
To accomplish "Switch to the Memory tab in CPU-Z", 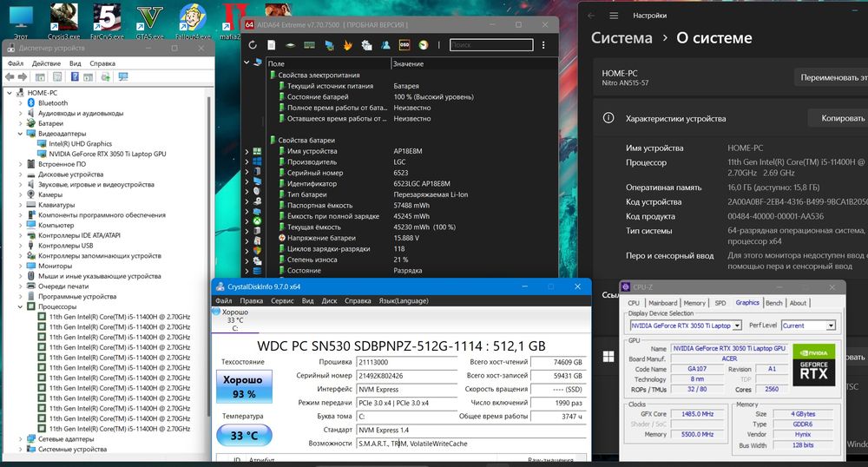I will point(694,303).
